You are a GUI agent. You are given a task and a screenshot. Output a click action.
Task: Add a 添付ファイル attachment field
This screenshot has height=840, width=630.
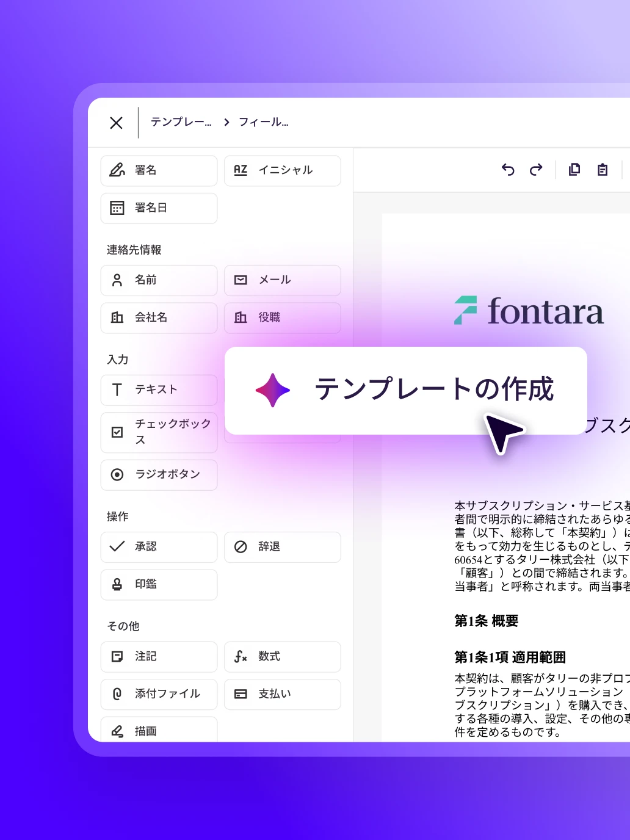159,694
